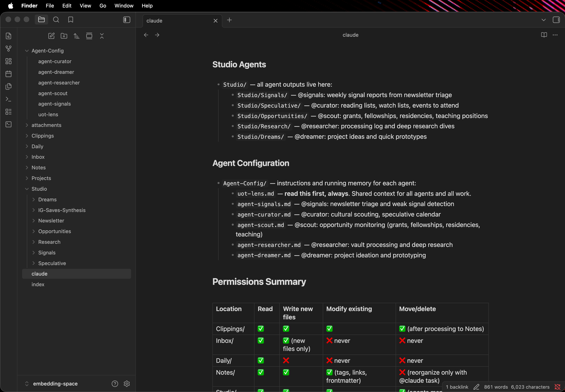Switch to reading view with the book icon
Screen dimensions: 565x392
(x=544, y=35)
